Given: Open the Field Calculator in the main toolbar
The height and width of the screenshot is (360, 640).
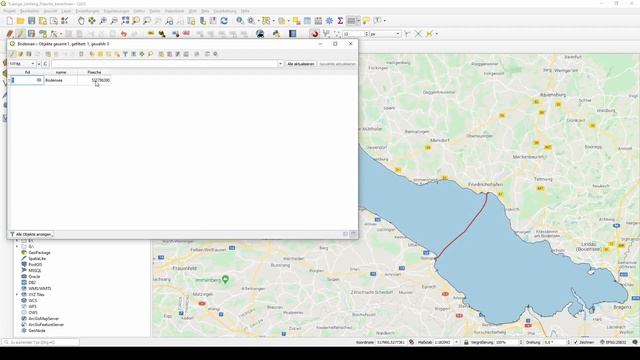Looking at the screenshot, I should (x=318, y=21).
